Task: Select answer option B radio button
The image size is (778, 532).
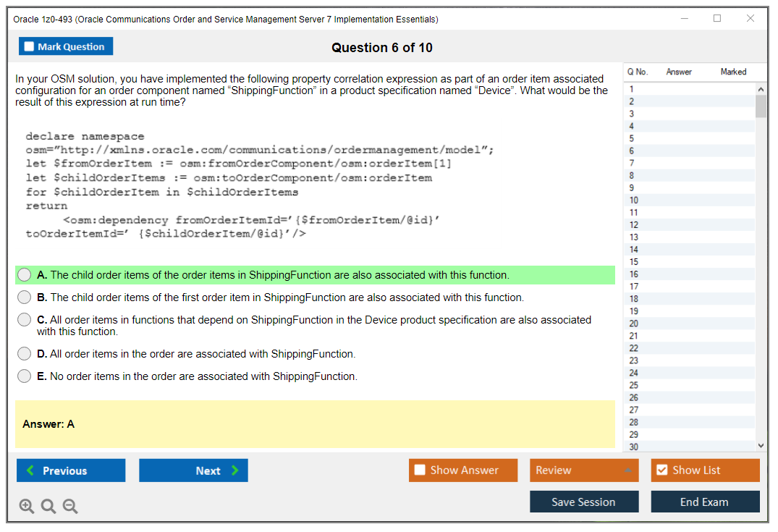Action: coord(24,297)
